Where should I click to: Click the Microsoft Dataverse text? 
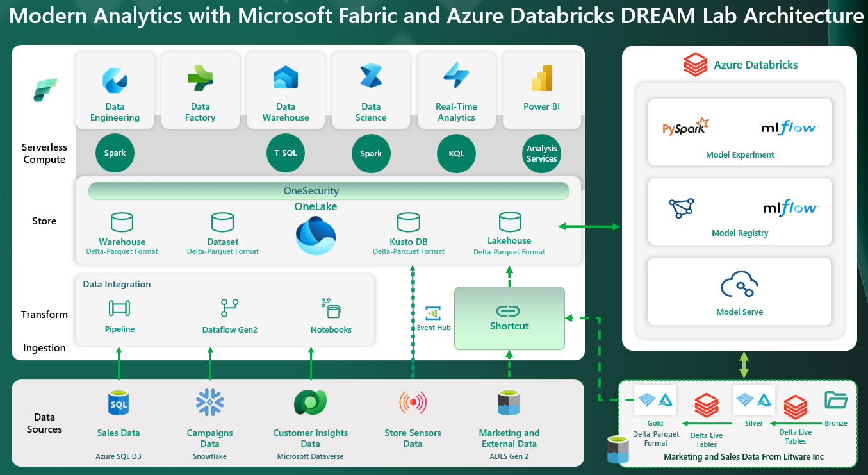[x=310, y=456]
